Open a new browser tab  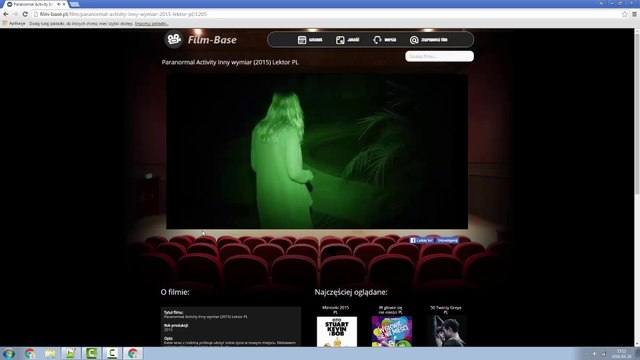(74, 4)
